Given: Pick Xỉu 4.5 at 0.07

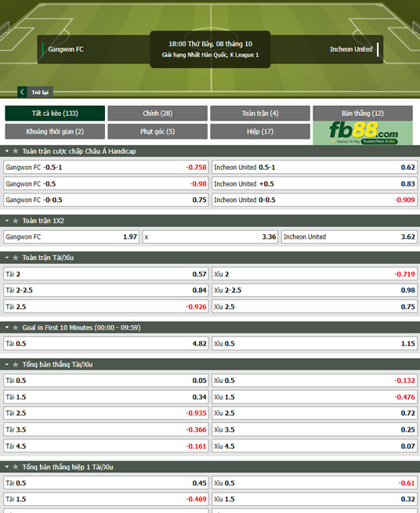Looking at the screenshot, I should [x=314, y=446].
